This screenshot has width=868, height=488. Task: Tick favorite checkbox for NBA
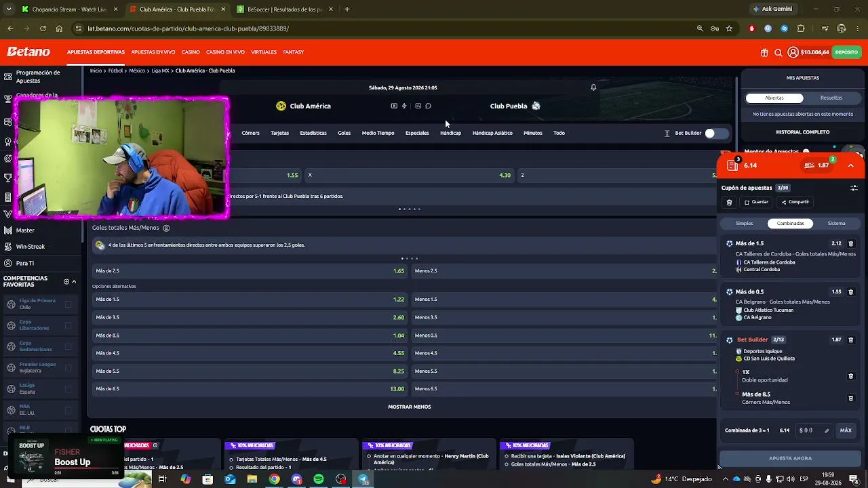[68, 409]
